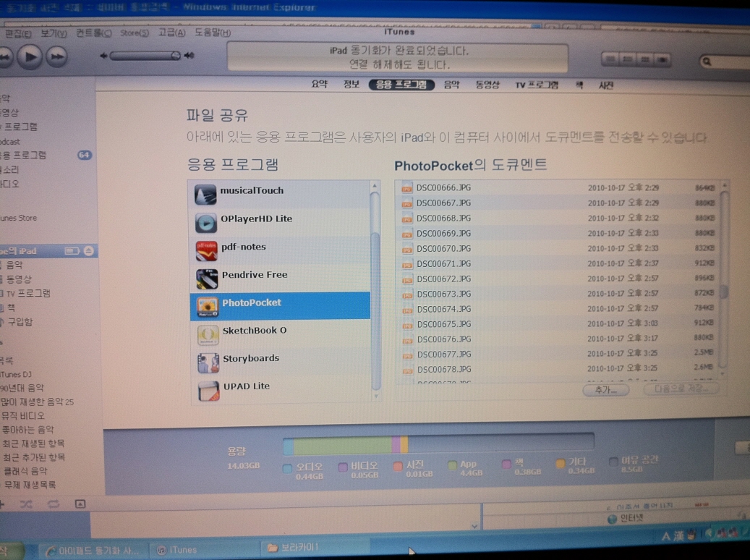The width and height of the screenshot is (750, 560).
Task: Click the volume-up speaker icon
Action: (189, 56)
